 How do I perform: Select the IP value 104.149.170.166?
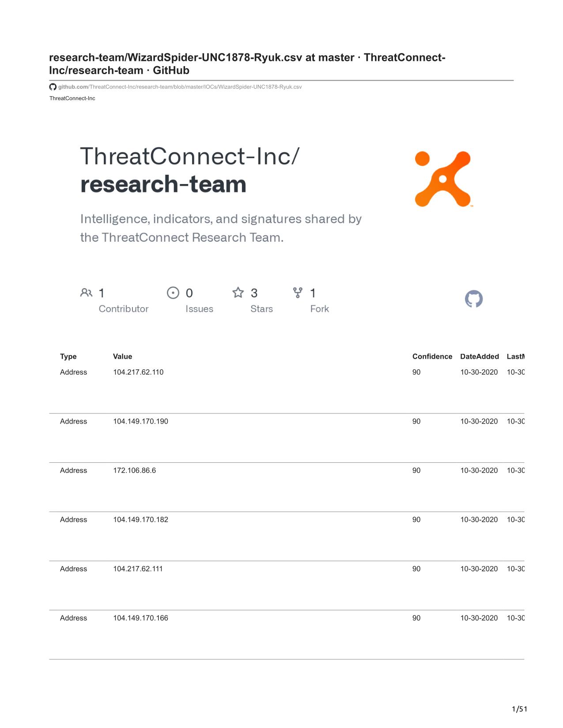pyautogui.click(x=140, y=618)
